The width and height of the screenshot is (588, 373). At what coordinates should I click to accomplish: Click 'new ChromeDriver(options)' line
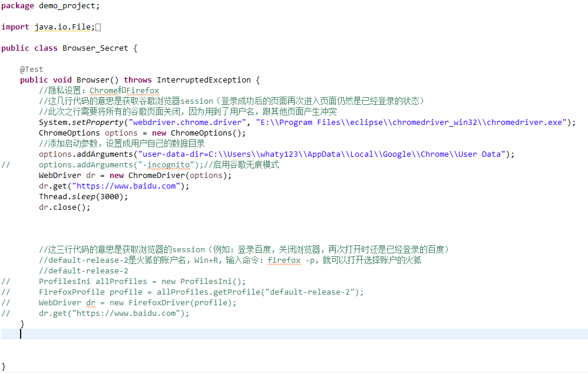coord(135,176)
